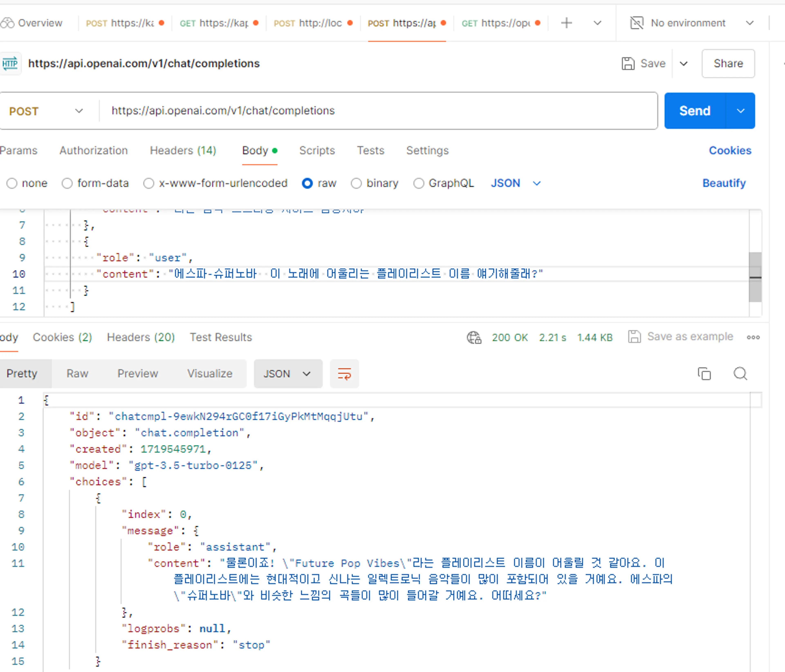
Task: Click the 1.44 KB response size
Action: coord(595,337)
